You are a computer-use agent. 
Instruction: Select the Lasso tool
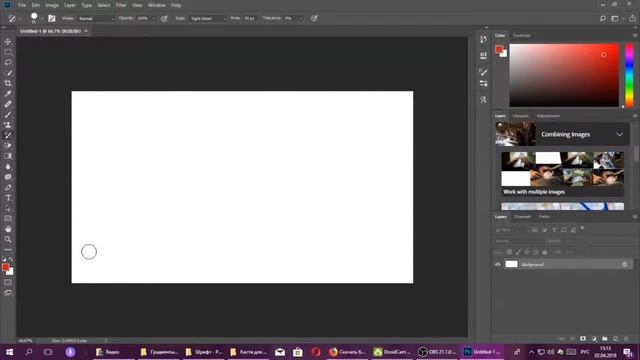click(8, 62)
